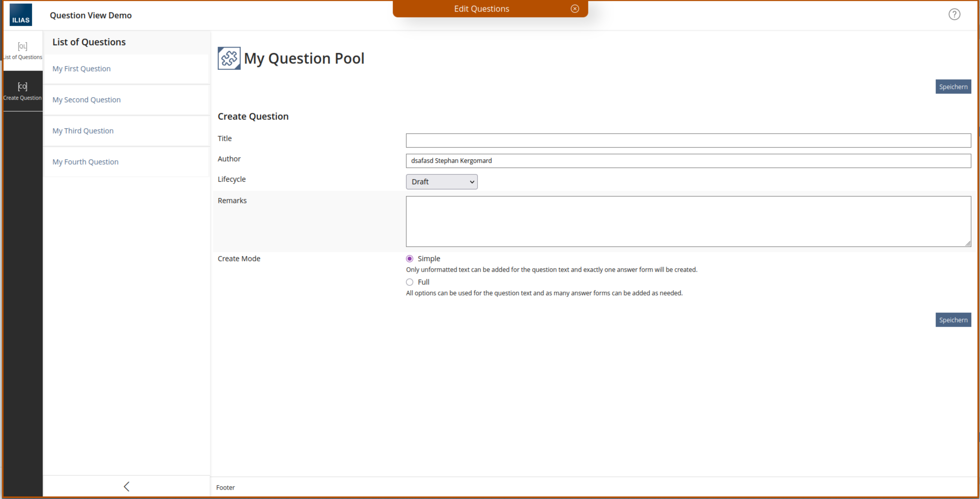
Task: Click the question pool puzzle icon
Action: (229, 58)
